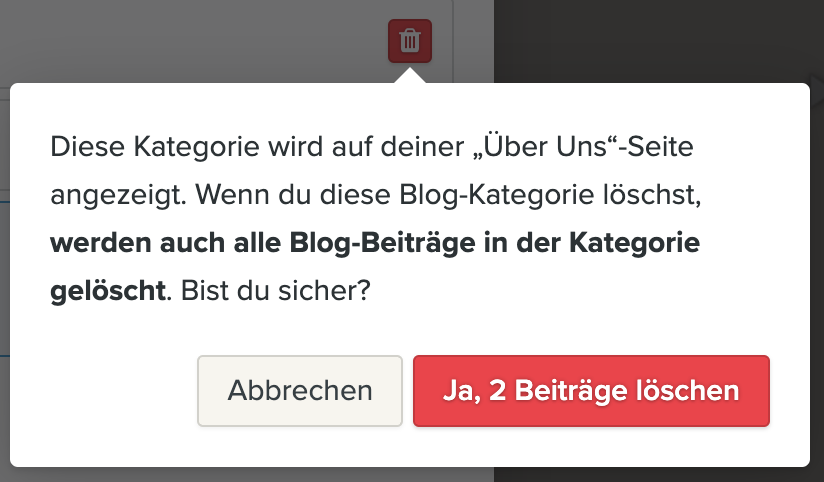The height and width of the screenshot is (482, 824).
Task: Click the word "löschst" ending the second line
Action: tap(650, 196)
